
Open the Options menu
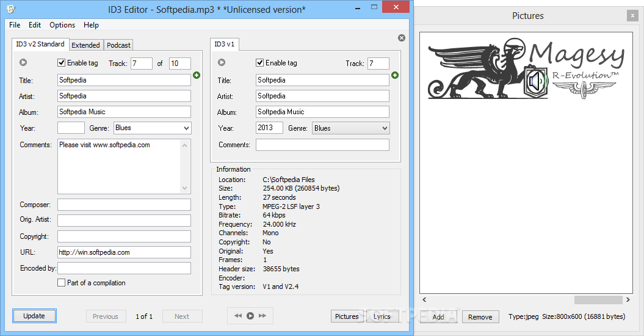point(62,24)
